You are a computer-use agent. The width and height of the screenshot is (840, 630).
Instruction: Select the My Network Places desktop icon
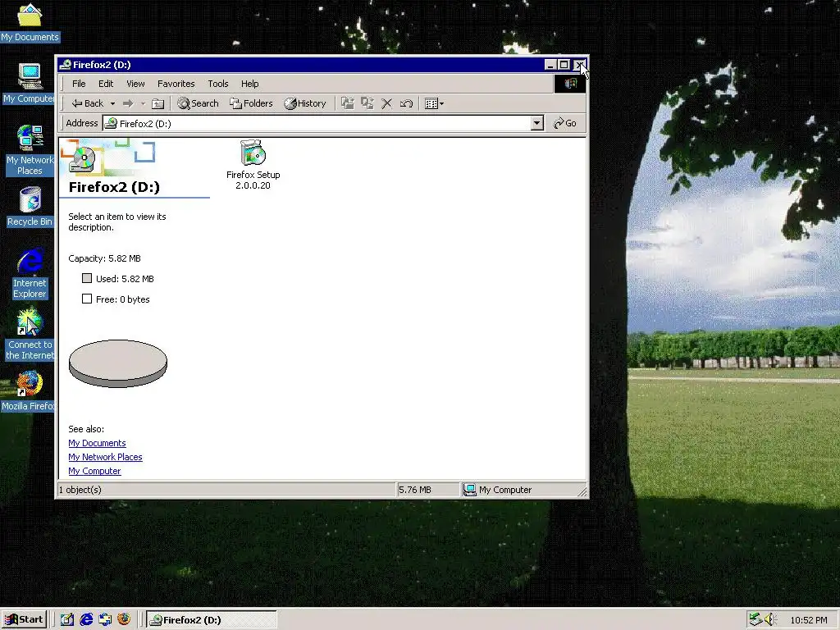coord(30,151)
